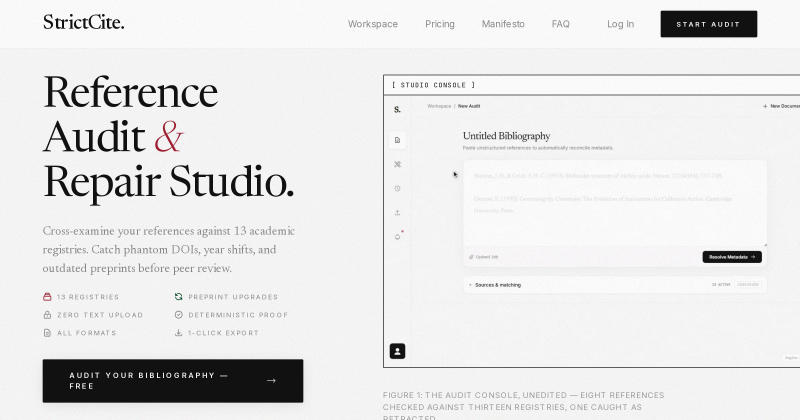Click the 13 Registries database icon
This screenshot has height=420, width=800.
(47, 297)
